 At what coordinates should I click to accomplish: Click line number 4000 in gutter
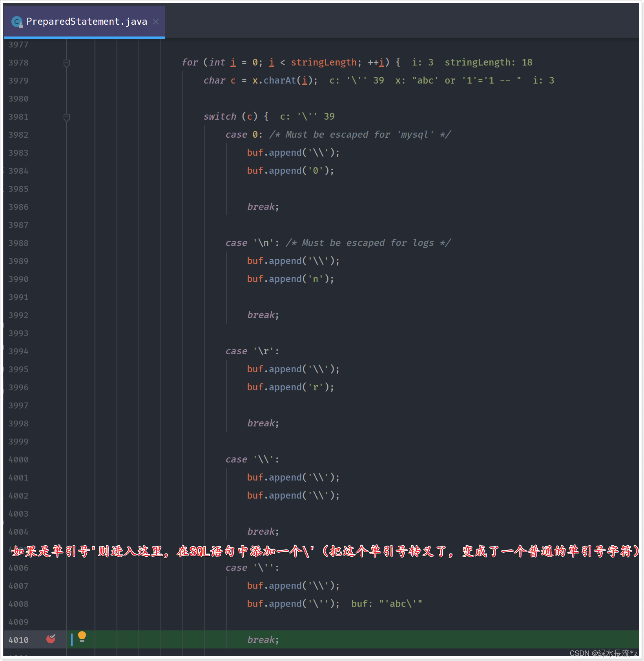click(18, 460)
